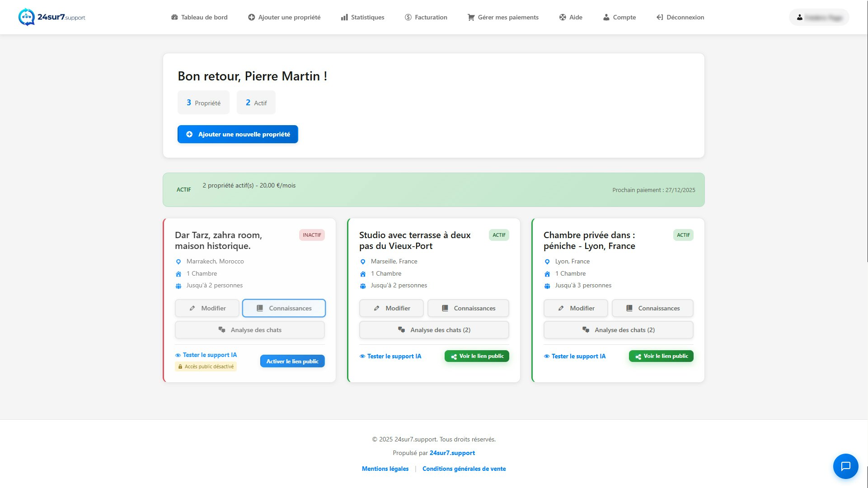Image resolution: width=868 pixels, height=488 pixels.
Task: Select the Déconnexion logout icon
Action: (659, 17)
